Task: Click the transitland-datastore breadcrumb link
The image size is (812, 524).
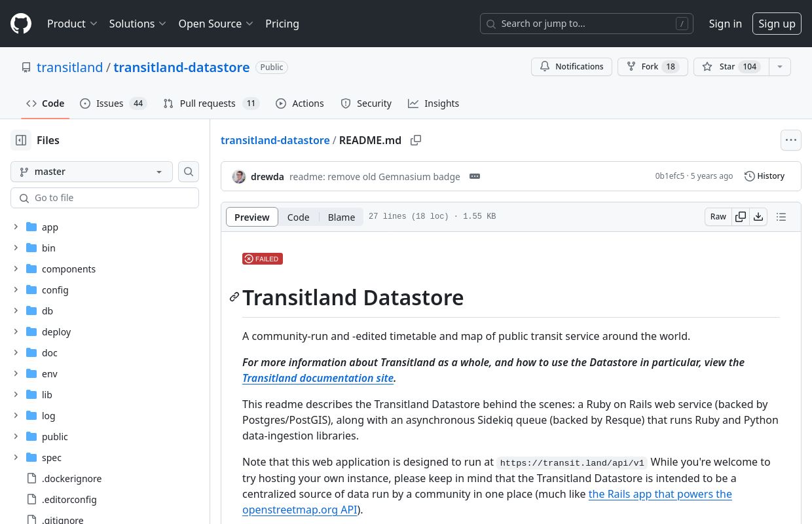Action: click(275, 140)
